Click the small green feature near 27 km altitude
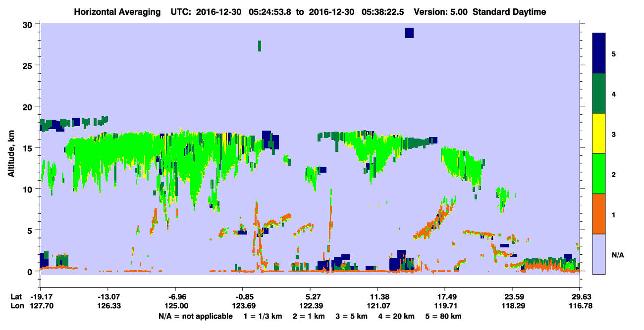Viewport: 644px width, 330px height. tap(259, 46)
